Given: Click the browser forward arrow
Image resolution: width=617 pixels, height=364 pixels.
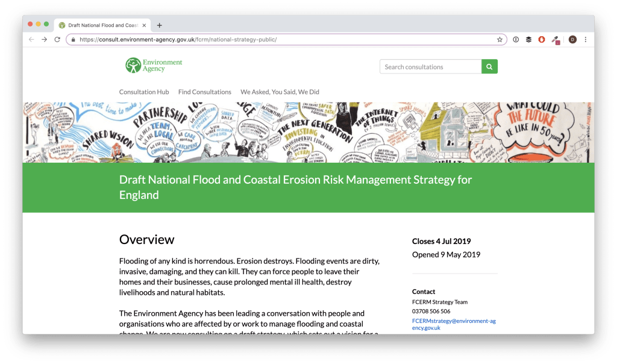Looking at the screenshot, I should point(45,39).
